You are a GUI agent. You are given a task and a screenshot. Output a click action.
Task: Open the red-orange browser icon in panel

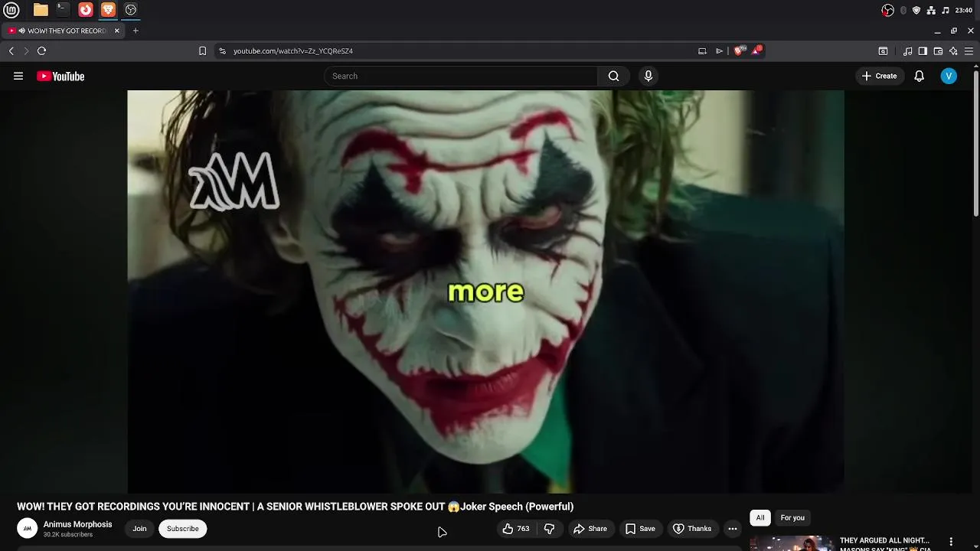pyautogui.click(x=86, y=10)
